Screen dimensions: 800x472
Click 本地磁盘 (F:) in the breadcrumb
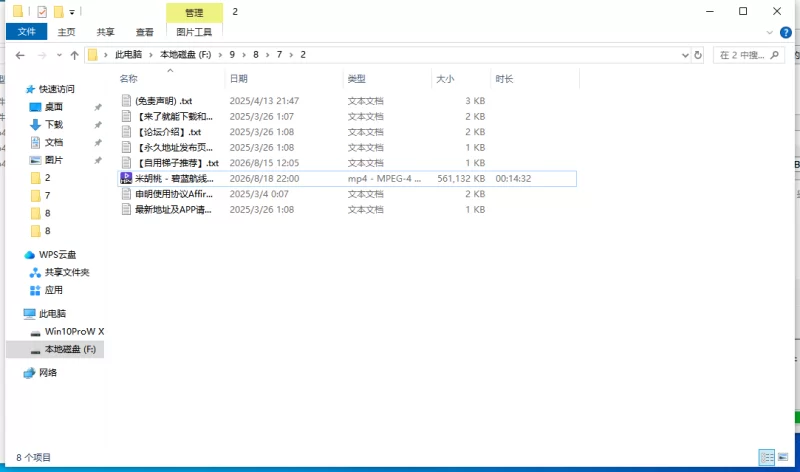tap(186, 55)
